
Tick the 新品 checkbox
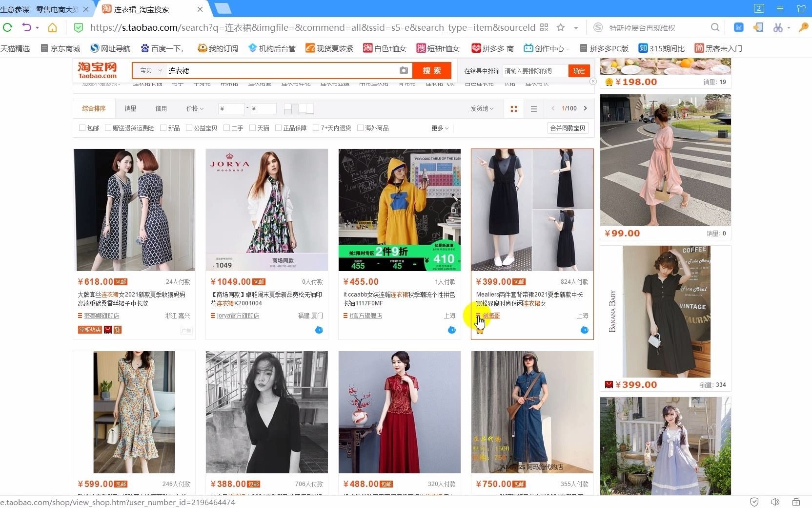pos(163,128)
